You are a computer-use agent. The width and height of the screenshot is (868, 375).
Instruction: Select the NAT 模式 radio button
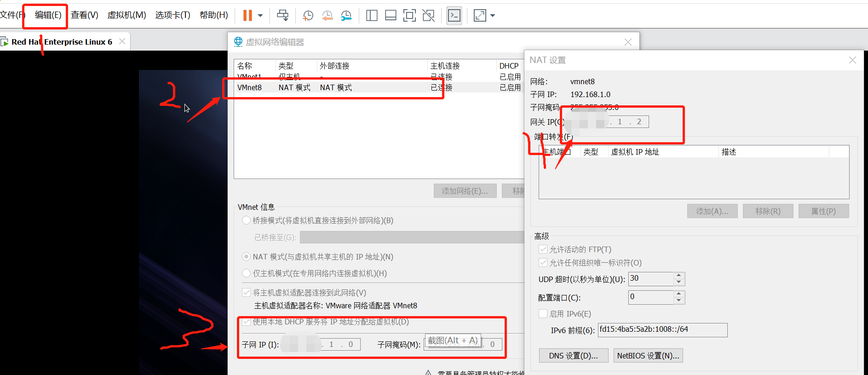coord(246,257)
